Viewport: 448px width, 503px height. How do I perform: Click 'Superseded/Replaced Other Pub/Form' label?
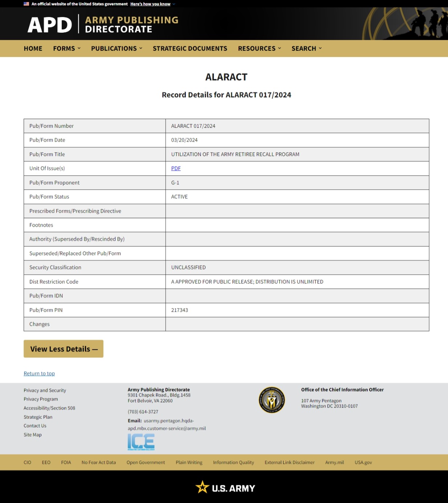[75, 253]
